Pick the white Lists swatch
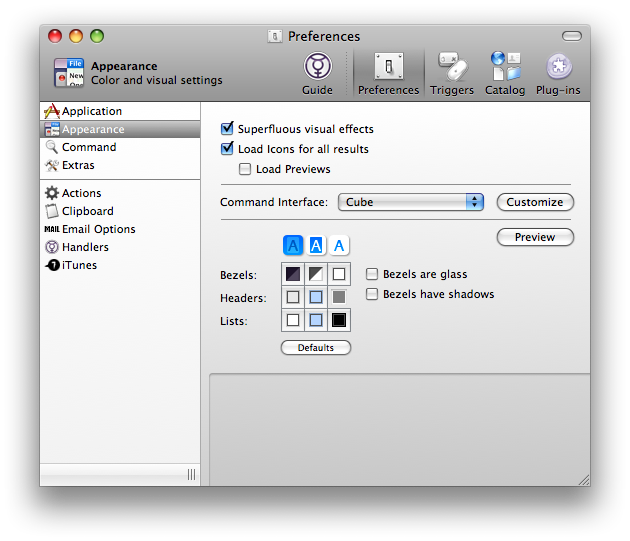Viewport: 630px width, 541px height. (x=293, y=320)
